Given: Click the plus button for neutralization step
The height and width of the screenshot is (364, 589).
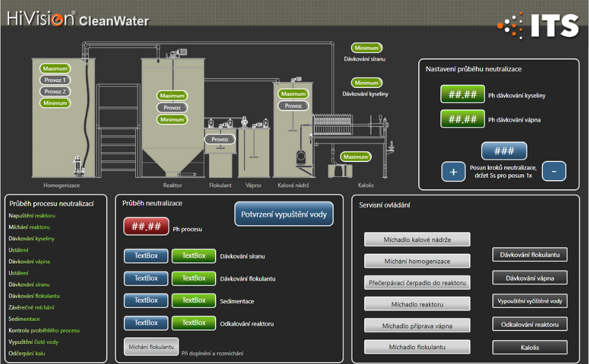Looking at the screenshot, I should pos(454,172).
